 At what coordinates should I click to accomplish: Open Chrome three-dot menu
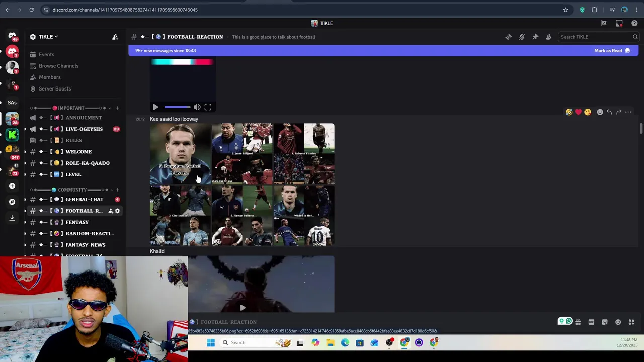pyautogui.click(x=636, y=10)
